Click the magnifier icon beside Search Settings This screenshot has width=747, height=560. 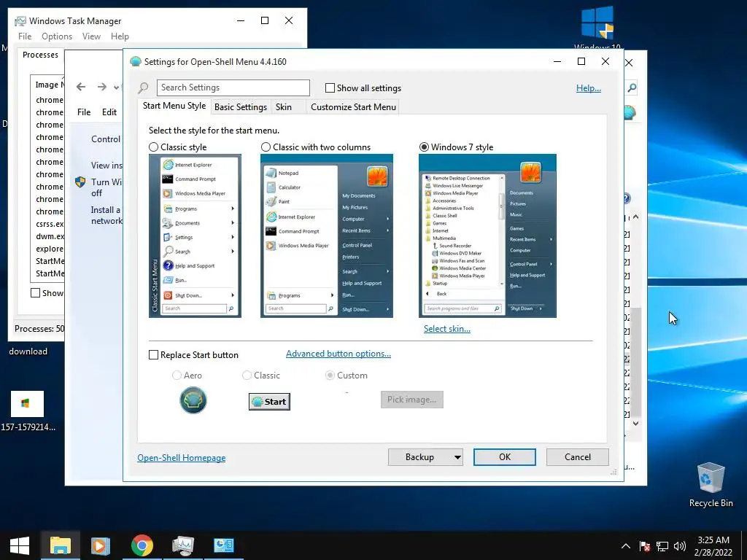tap(143, 88)
